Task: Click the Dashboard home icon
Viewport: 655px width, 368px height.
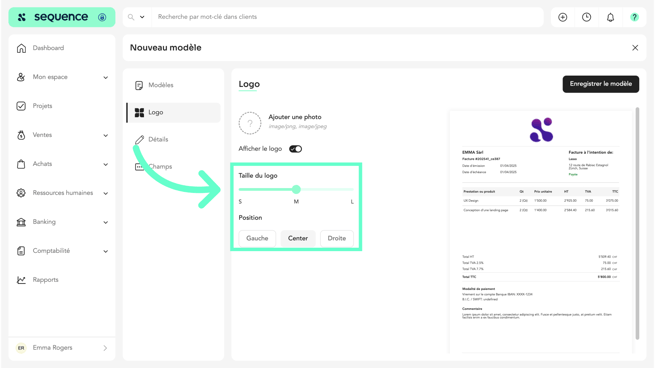Action: [21, 48]
